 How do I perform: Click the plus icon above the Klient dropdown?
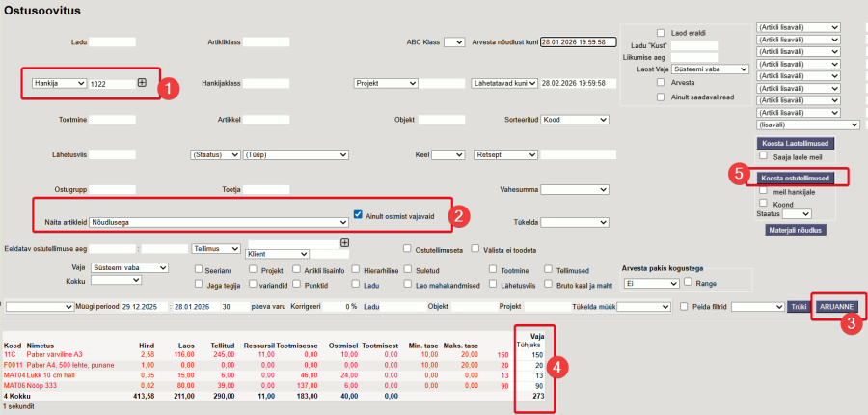pyautogui.click(x=344, y=242)
